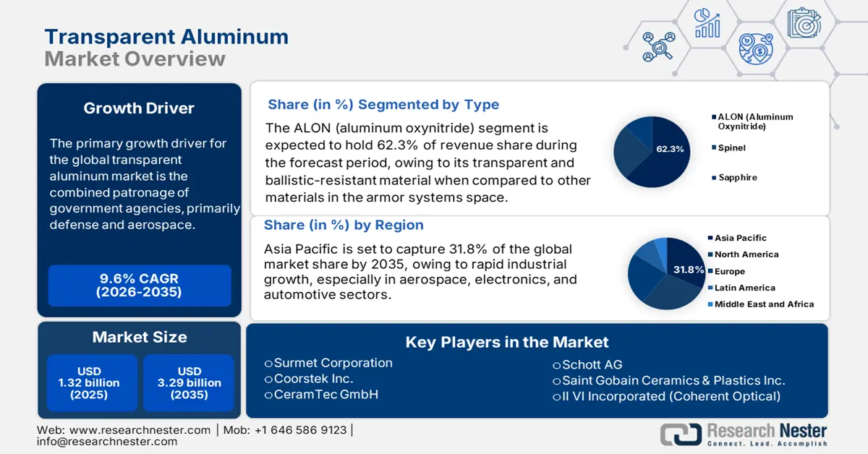Click the Sapphire legend label
Viewport: 868px width, 454px height.
(x=736, y=177)
